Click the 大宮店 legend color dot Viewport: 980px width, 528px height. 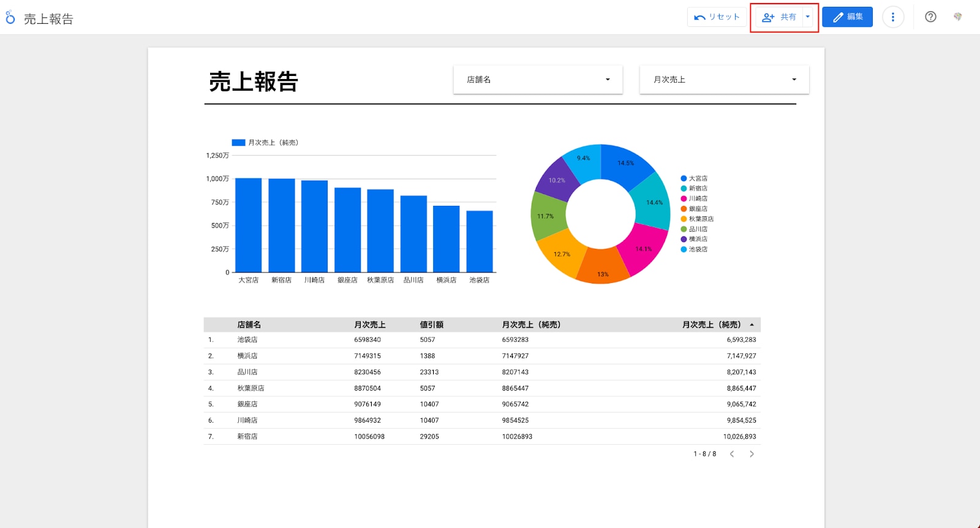point(684,179)
